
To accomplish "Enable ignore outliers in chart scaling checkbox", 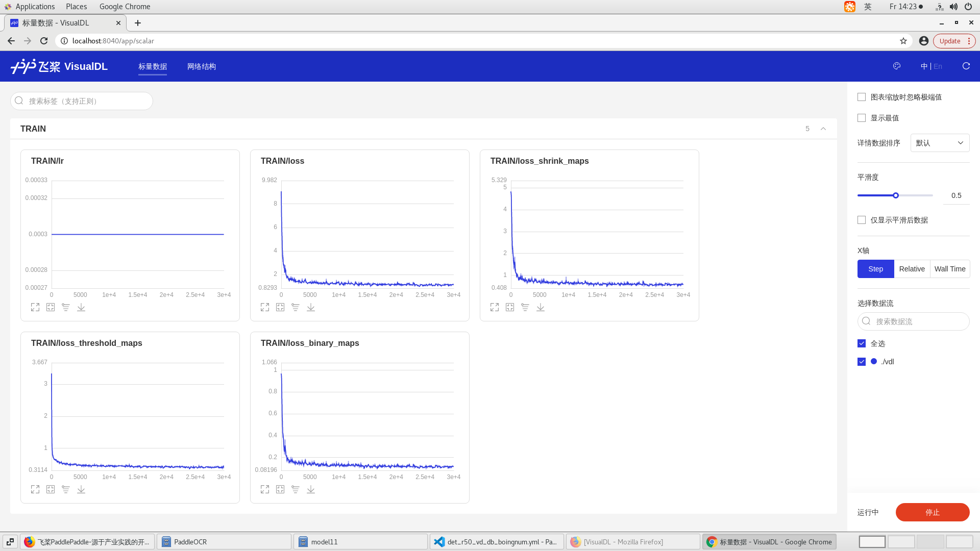I will [862, 97].
